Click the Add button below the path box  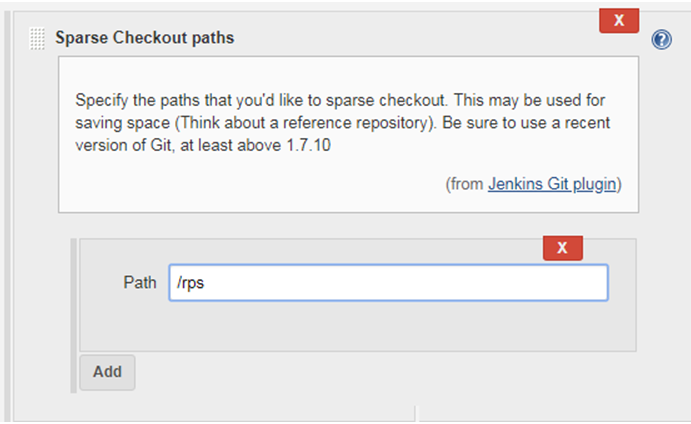coord(107,372)
